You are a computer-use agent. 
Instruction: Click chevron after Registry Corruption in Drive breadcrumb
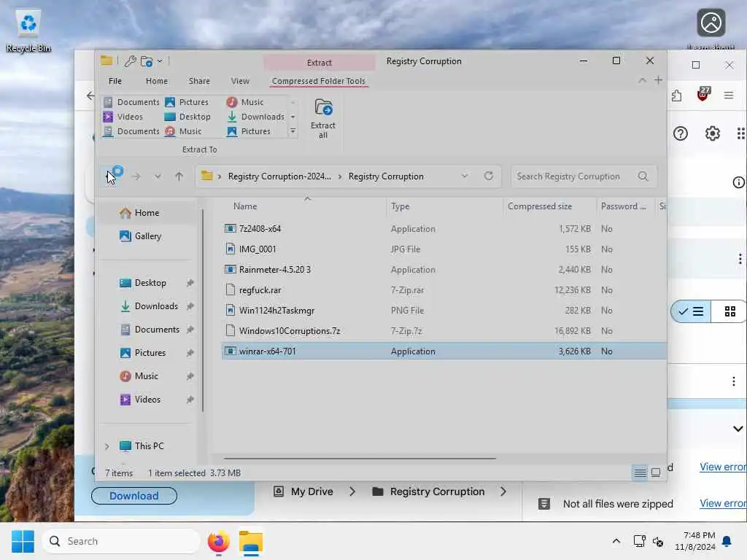(x=503, y=491)
